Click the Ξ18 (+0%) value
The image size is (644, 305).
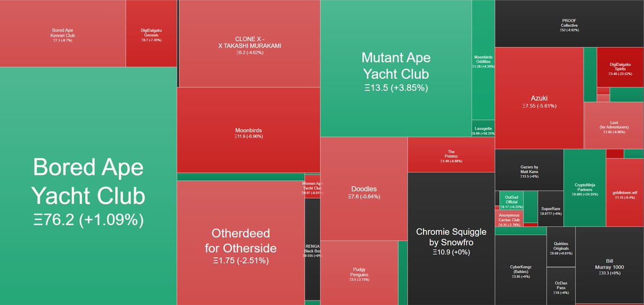point(561,293)
